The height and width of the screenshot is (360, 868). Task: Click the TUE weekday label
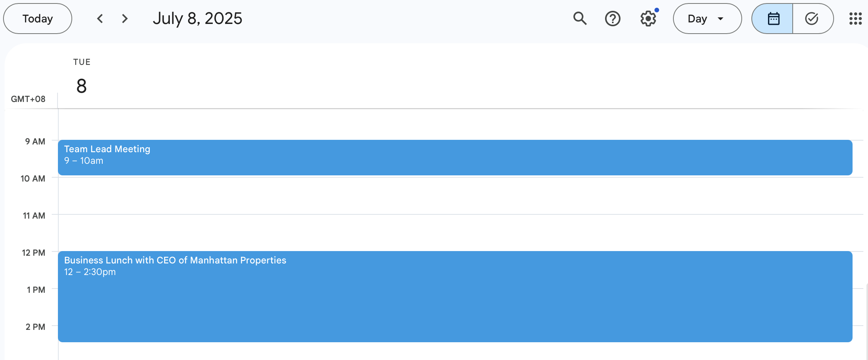click(x=81, y=62)
